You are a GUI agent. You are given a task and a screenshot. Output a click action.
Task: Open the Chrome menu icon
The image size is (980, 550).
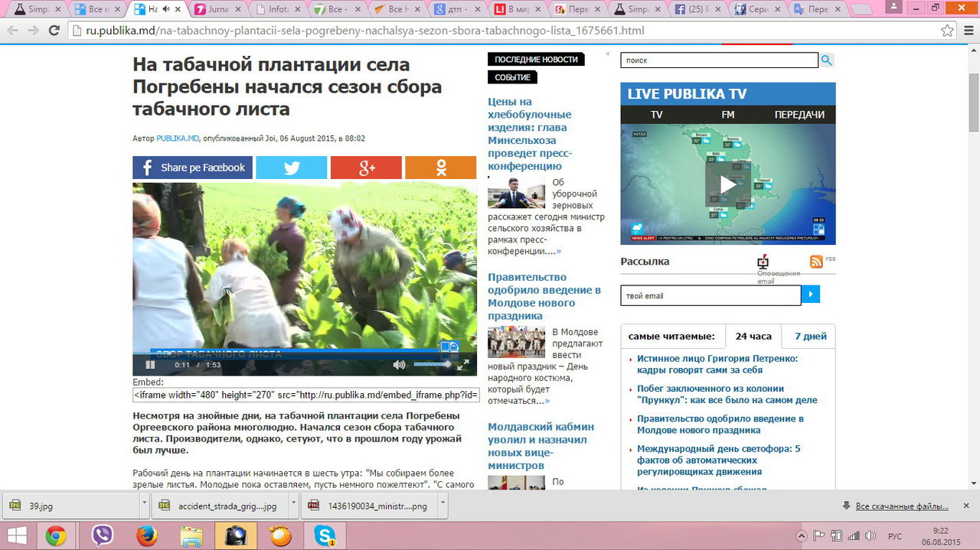[x=969, y=31]
